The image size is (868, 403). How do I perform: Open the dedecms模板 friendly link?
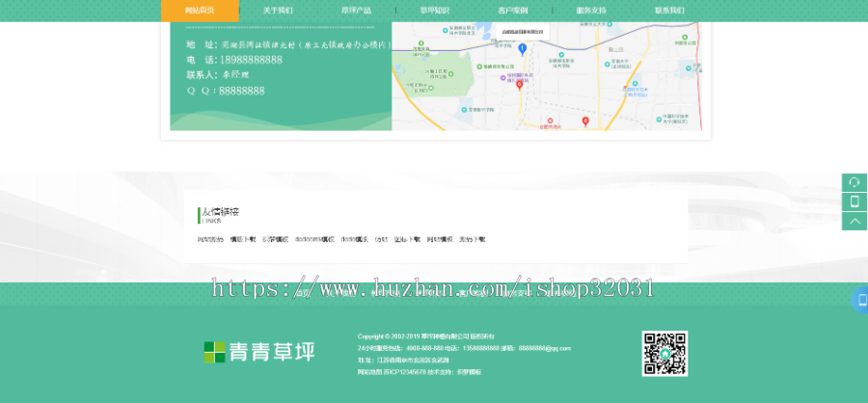click(314, 240)
